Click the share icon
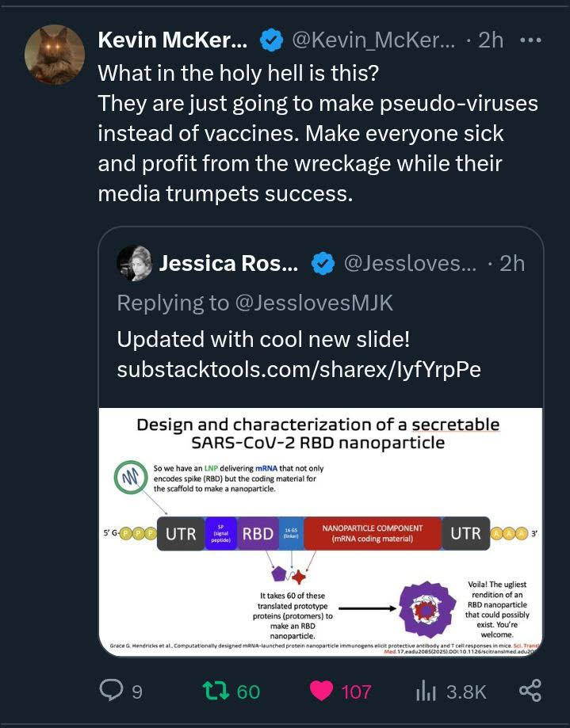 [530, 691]
